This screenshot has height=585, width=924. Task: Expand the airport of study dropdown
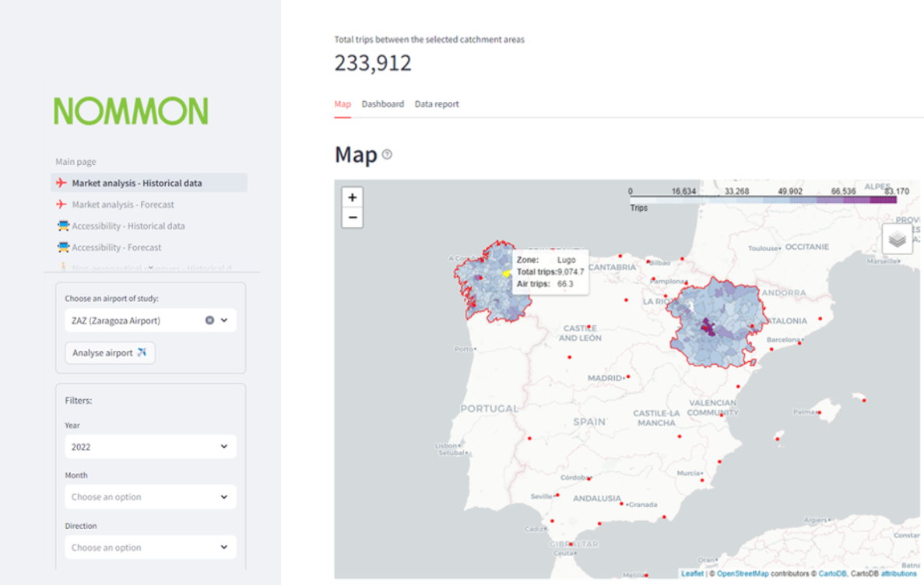click(x=224, y=321)
